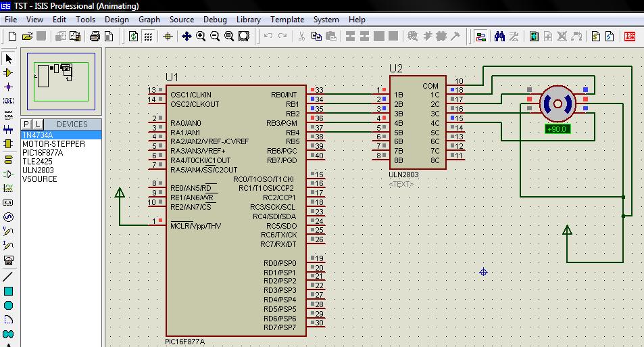This screenshot has width=644, height=347.
Task: Click the Print design printer icon
Action: (95, 36)
